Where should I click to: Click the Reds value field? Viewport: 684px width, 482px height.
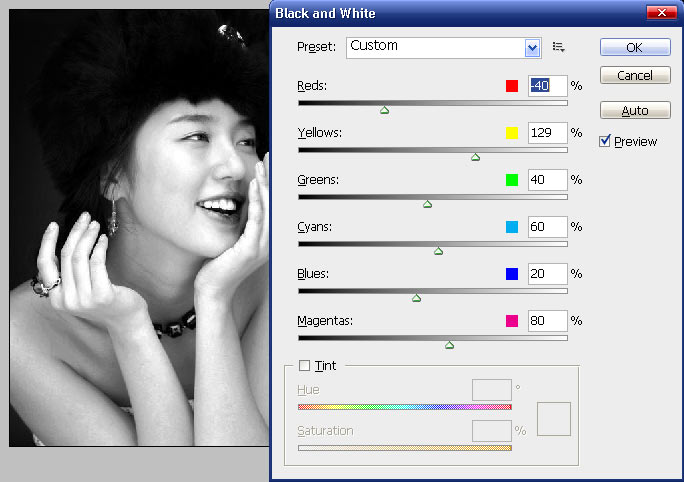coord(547,85)
